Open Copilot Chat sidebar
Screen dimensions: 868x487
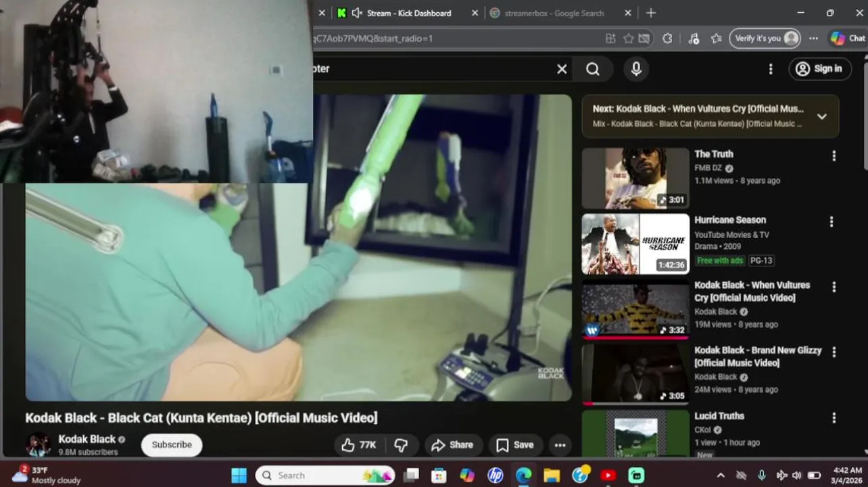click(x=848, y=39)
